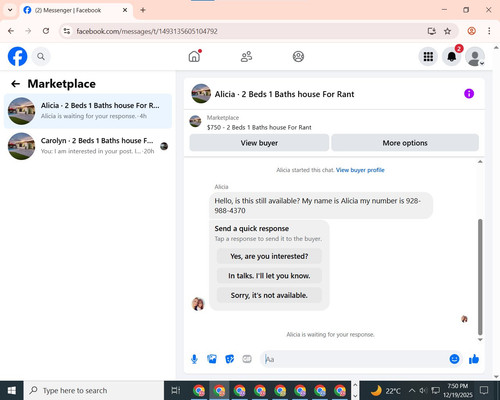Reload the page

pyautogui.click(x=46, y=31)
